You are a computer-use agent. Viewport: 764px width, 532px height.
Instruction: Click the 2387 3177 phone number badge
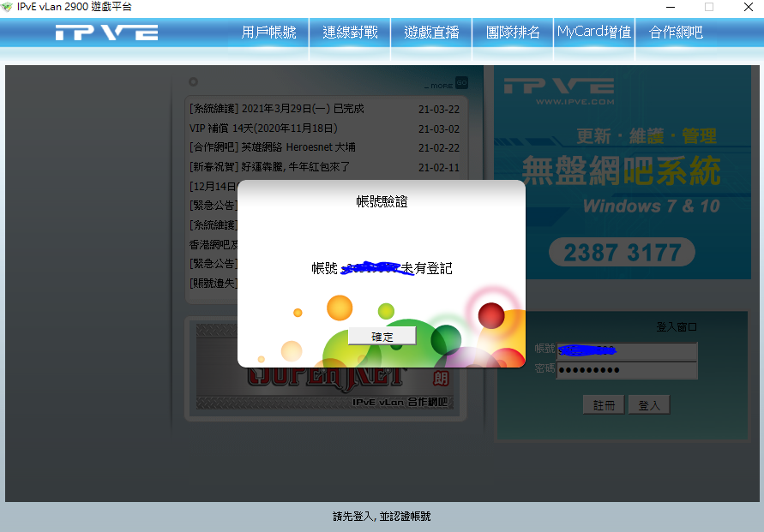pyautogui.click(x=622, y=252)
